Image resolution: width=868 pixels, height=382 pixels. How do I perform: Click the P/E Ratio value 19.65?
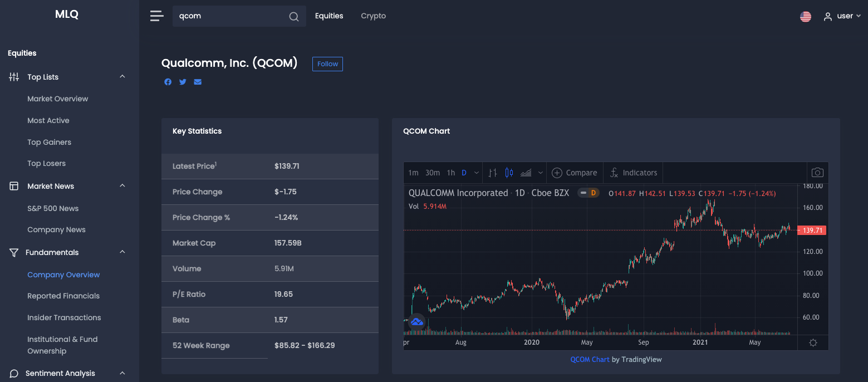[x=283, y=294]
